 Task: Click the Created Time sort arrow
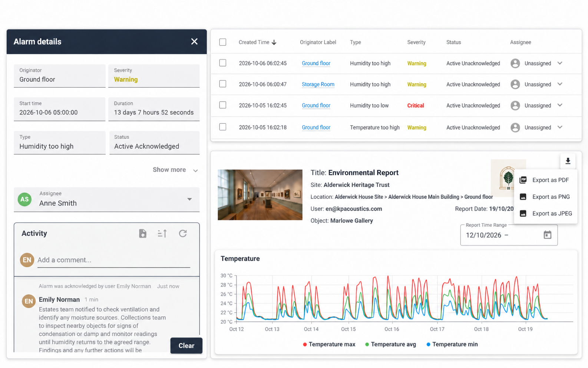pyautogui.click(x=274, y=42)
